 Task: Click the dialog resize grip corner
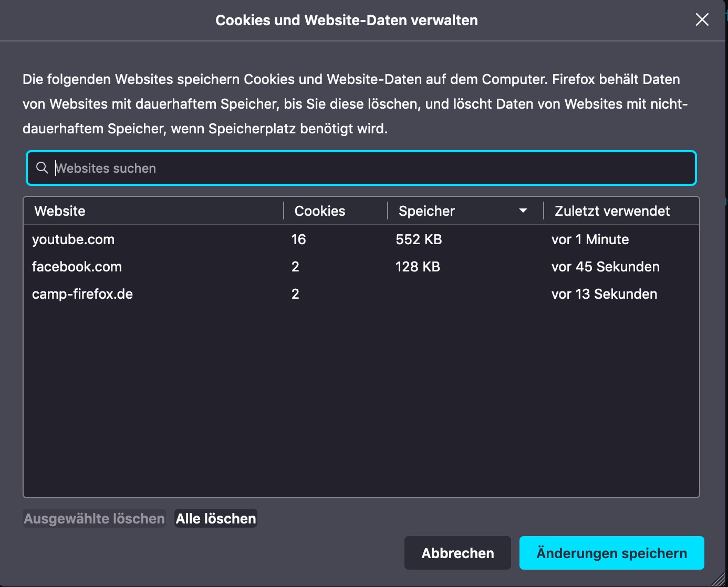point(720,580)
